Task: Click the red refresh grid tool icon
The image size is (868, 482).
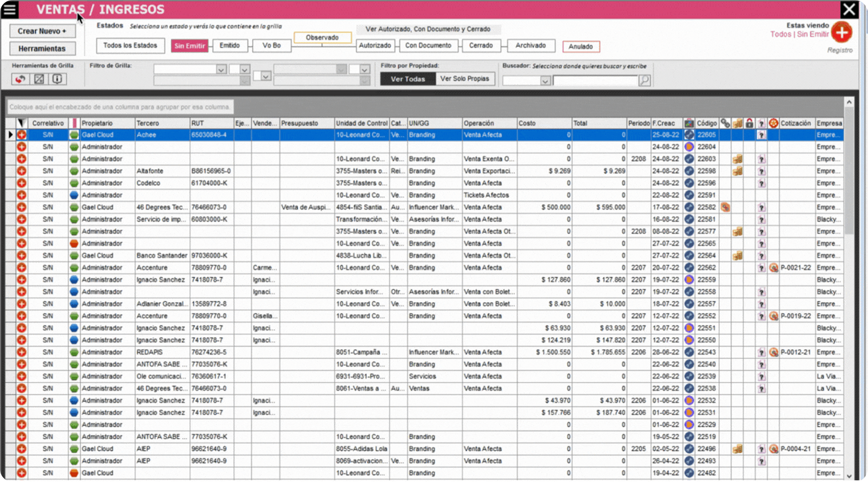Action: coord(20,79)
